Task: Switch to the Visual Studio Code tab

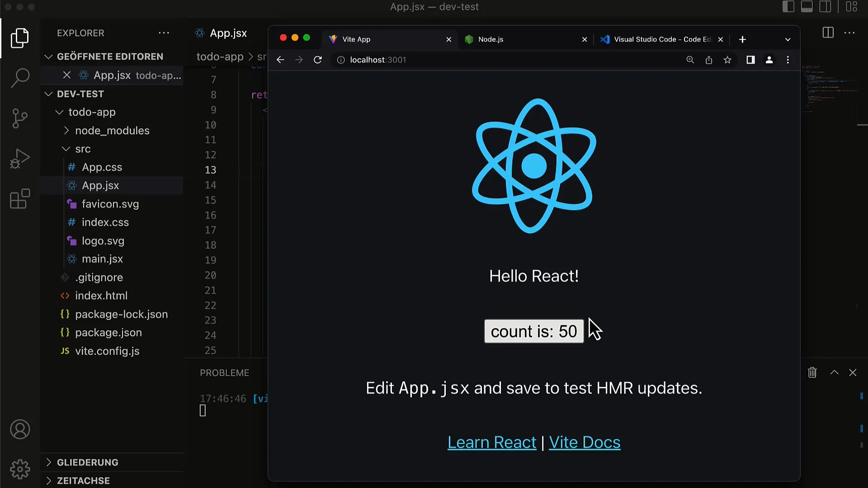Action: 662,39
